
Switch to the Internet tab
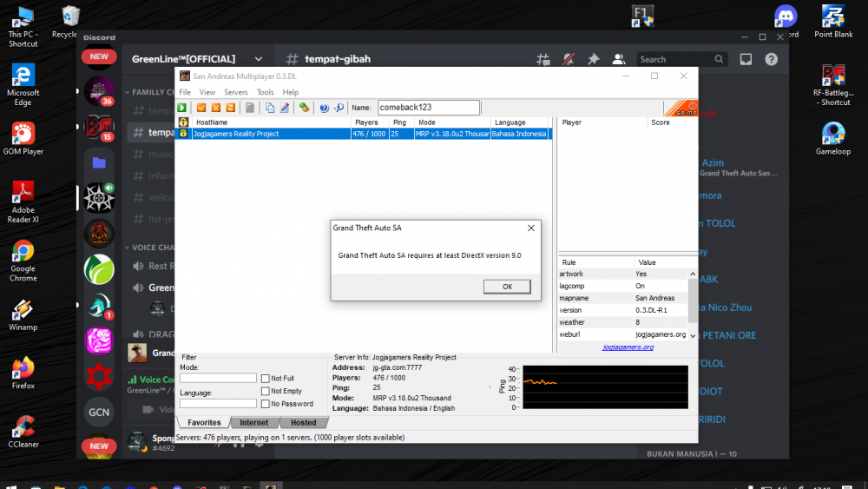254,422
